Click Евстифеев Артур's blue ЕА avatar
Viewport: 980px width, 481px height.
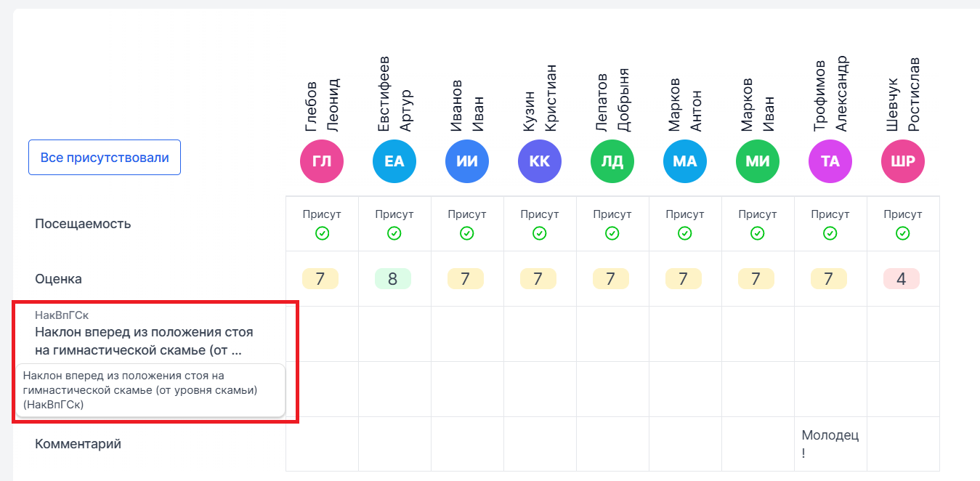pos(394,161)
